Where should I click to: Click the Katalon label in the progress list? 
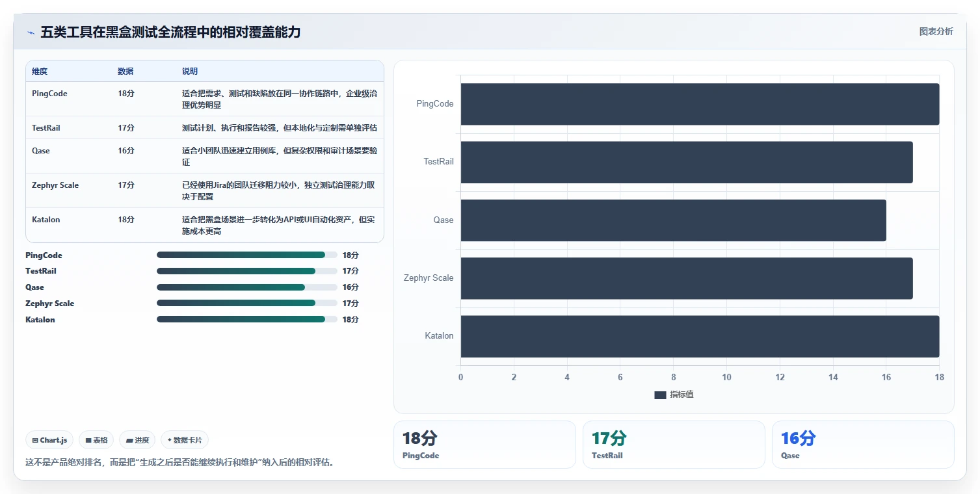point(40,320)
